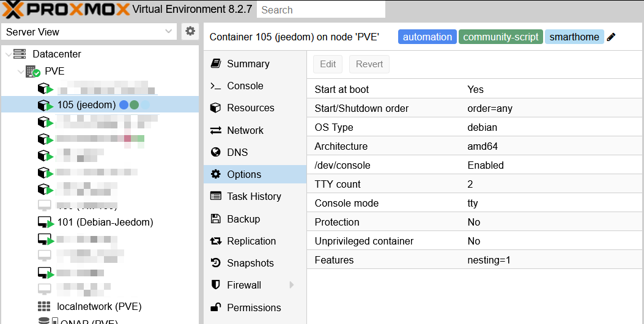This screenshot has width=644, height=324.
Task: Click the Replication arrows icon
Action: point(216,241)
